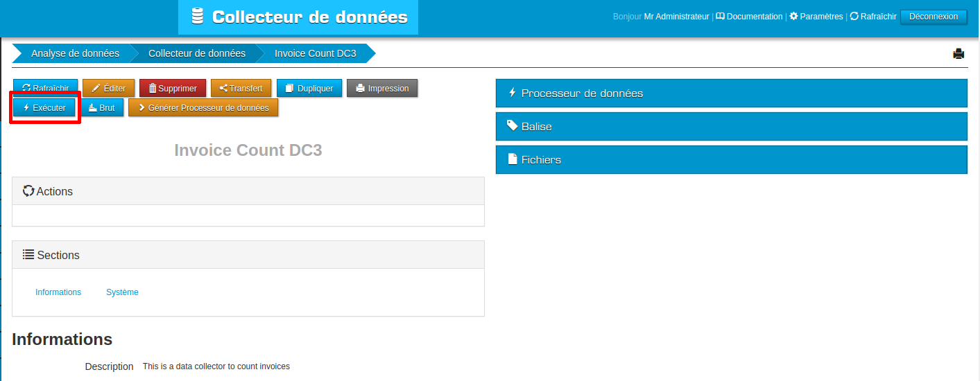The image size is (980, 381).
Task: Click the blue Rafraîchir toolbar button
Action: (x=45, y=89)
